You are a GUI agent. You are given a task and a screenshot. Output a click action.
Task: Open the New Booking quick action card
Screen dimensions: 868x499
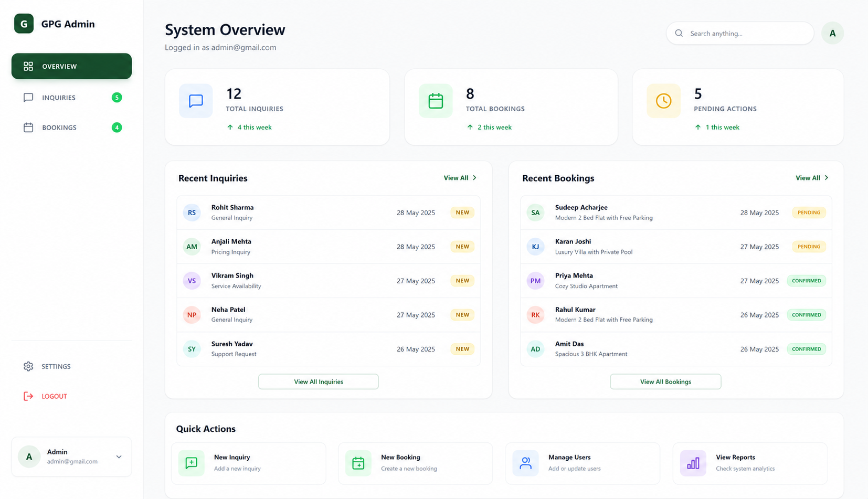click(x=415, y=463)
